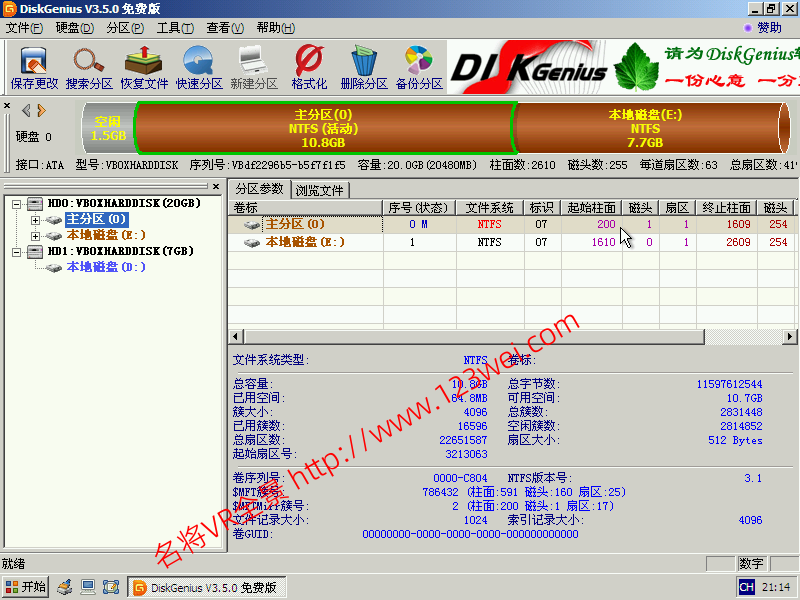This screenshot has height=600, width=800.
Task: Select the 格式化 (Format) toolbar icon
Action: point(309,68)
